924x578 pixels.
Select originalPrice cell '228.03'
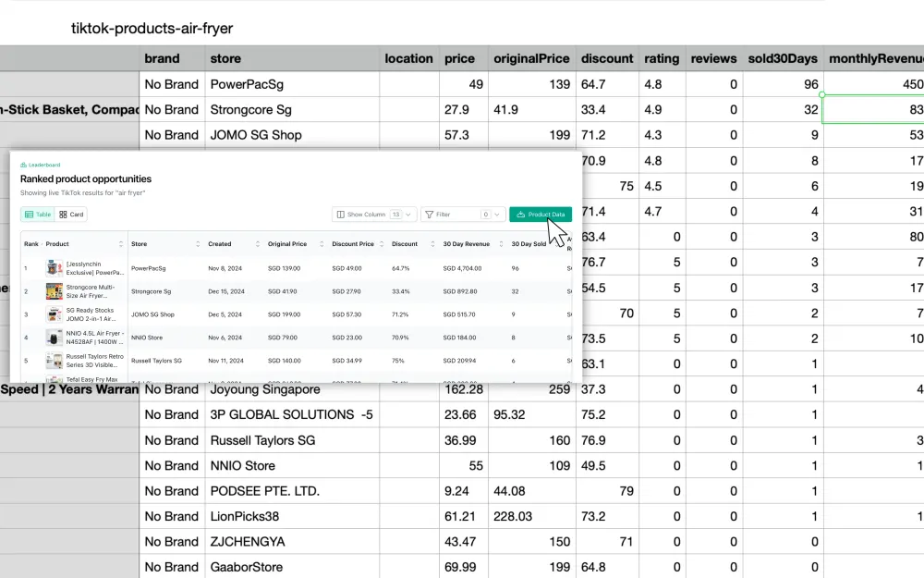click(x=532, y=517)
